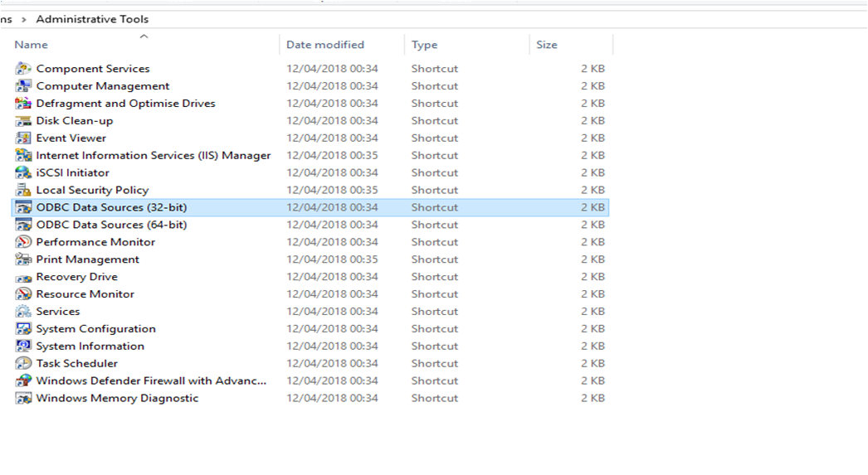Select the Performance Monitor name
868x475 pixels.
pyautogui.click(x=95, y=242)
